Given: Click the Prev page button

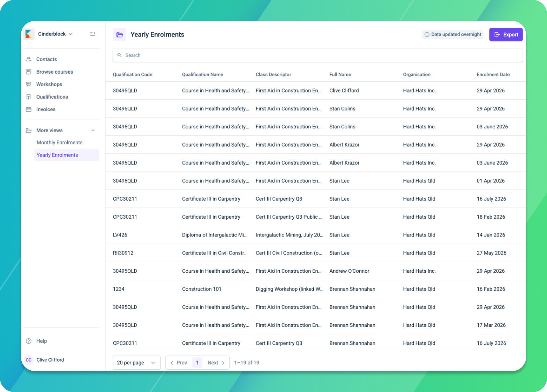Looking at the screenshot, I should 179,363.
